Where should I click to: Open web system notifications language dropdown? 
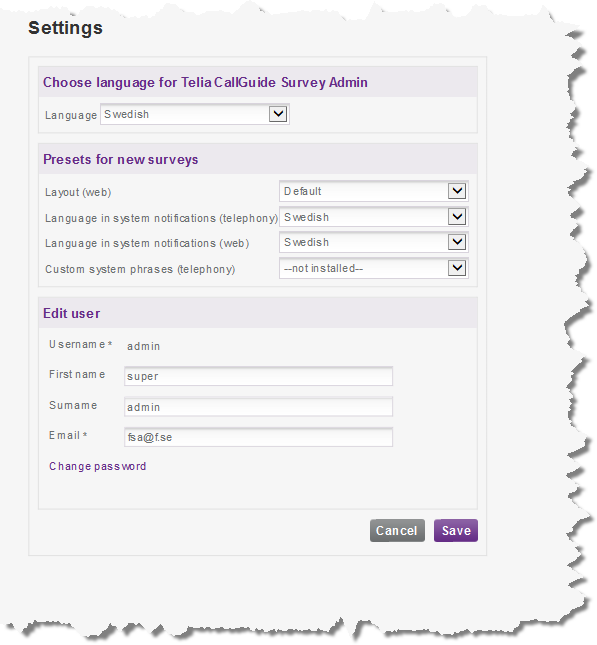(x=374, y=242)
